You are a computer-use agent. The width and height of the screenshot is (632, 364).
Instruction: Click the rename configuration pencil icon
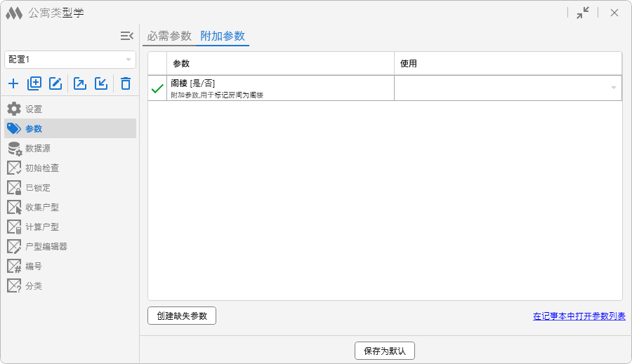tap(55, 84)
